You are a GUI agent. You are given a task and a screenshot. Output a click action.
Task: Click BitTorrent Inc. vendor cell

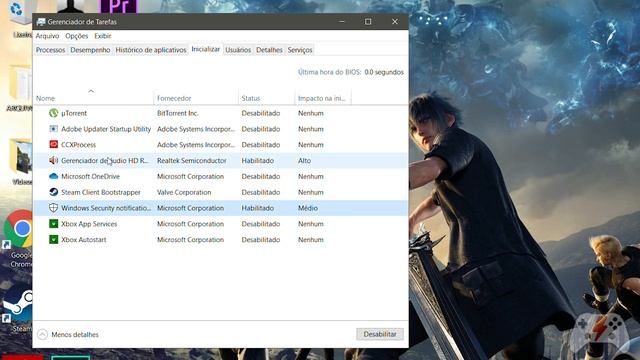tap(178, 113)
